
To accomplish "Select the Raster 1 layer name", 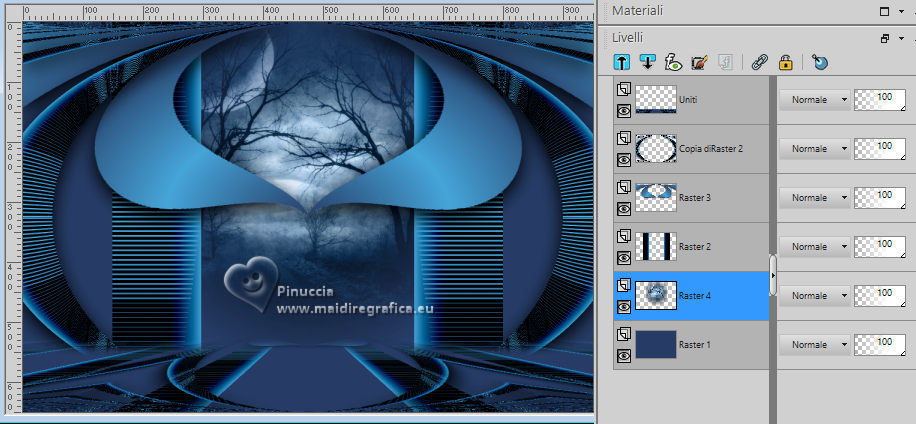I will point(695,345).
